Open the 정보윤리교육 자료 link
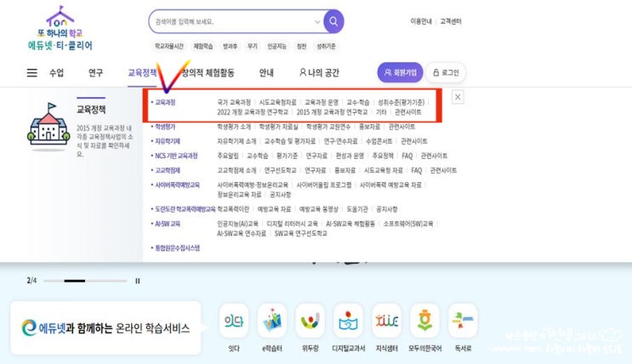The width and height of the screenshot is (632, 364). [x=239, y=194]
